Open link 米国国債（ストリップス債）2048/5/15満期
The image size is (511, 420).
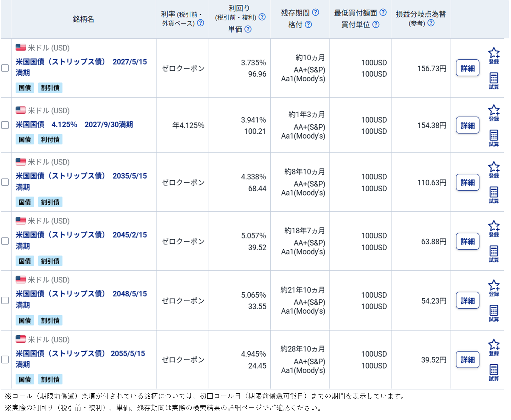(x=81, y=299)
